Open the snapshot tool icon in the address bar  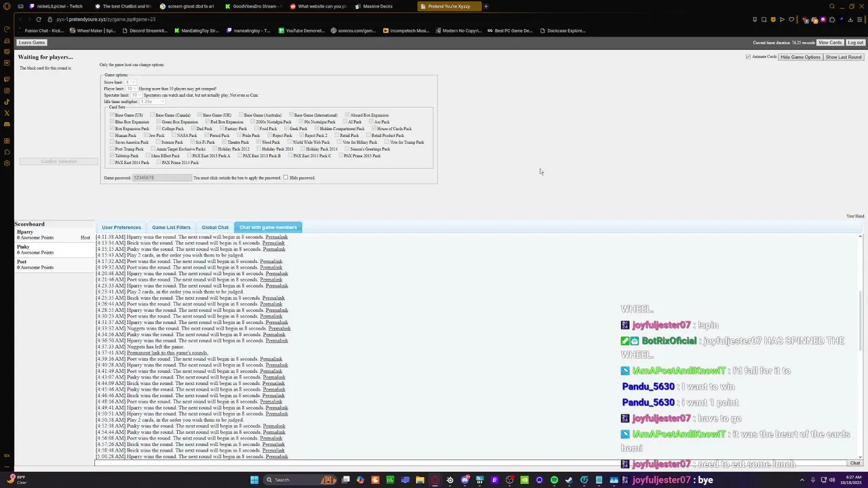pos(764,20)
